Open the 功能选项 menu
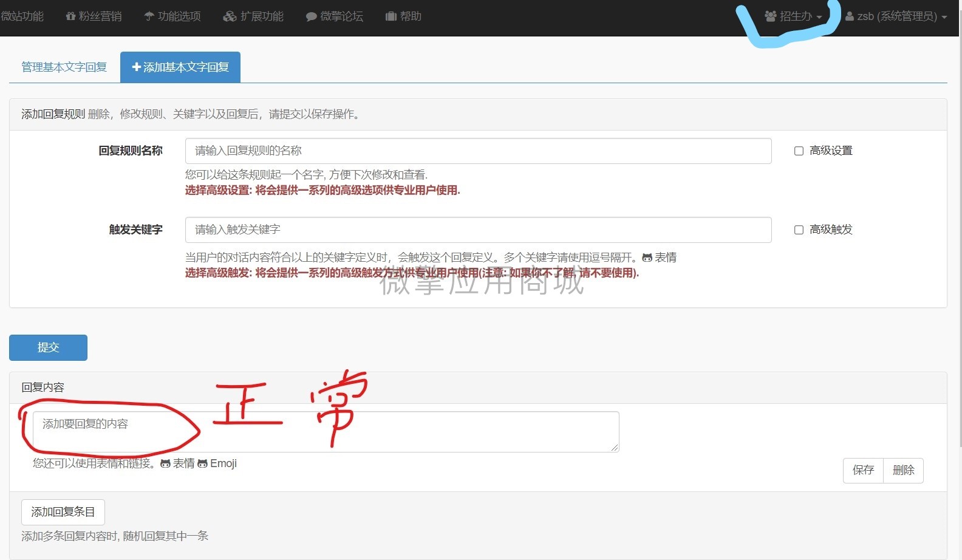This screenshot has height=560, width=962. point(172,16)
